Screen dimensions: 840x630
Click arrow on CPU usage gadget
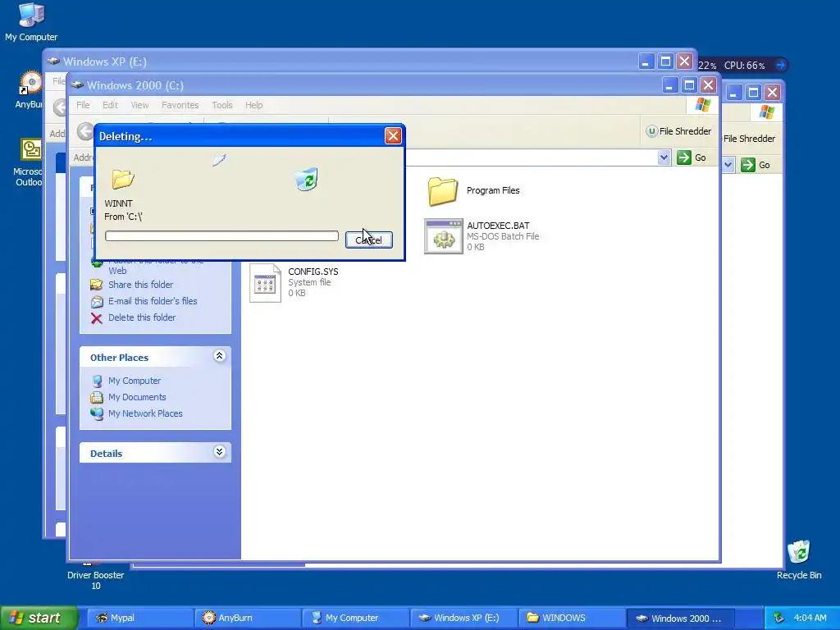[x=781, y=65]
